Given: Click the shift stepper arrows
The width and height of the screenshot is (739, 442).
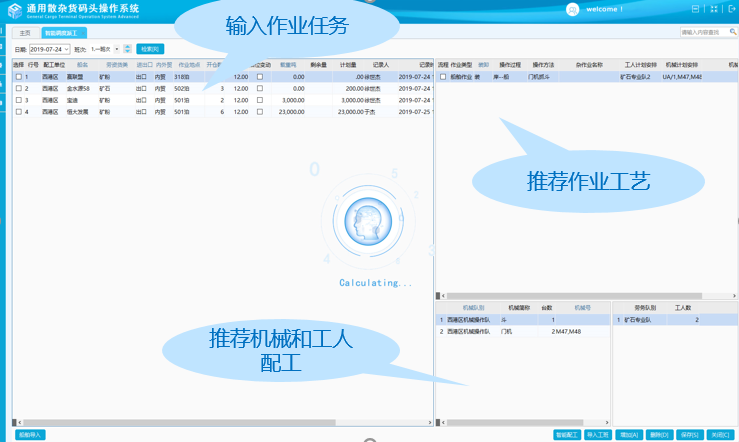Looking at the screenshot, I should click(127, 48).
